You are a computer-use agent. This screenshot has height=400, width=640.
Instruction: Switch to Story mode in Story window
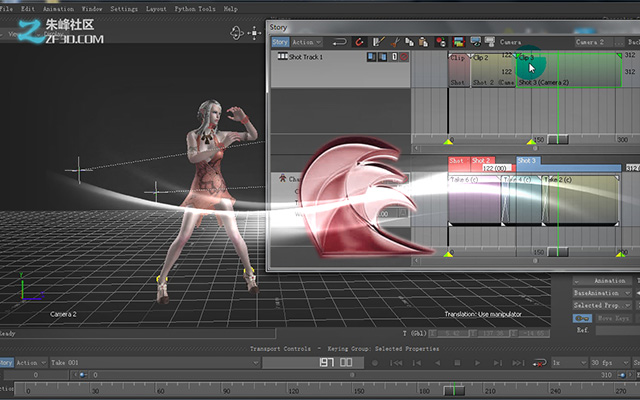(x=280, y=42)
